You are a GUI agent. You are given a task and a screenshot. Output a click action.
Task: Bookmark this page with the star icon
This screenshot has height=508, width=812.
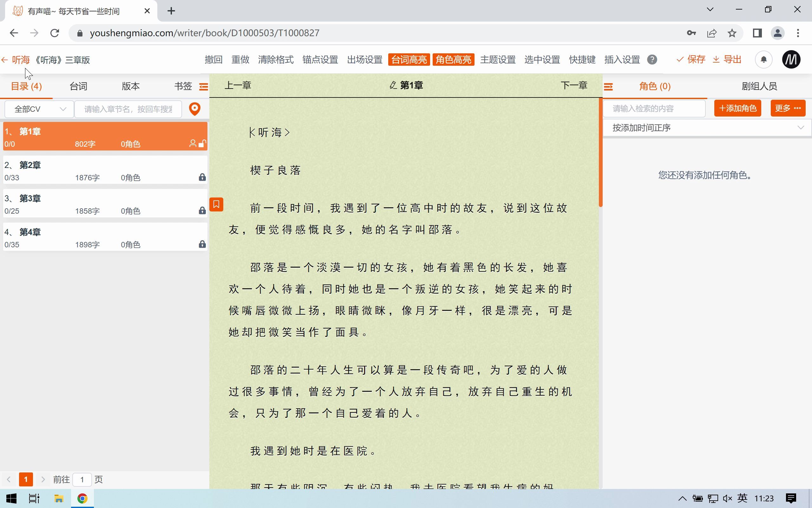coord(732,33)
